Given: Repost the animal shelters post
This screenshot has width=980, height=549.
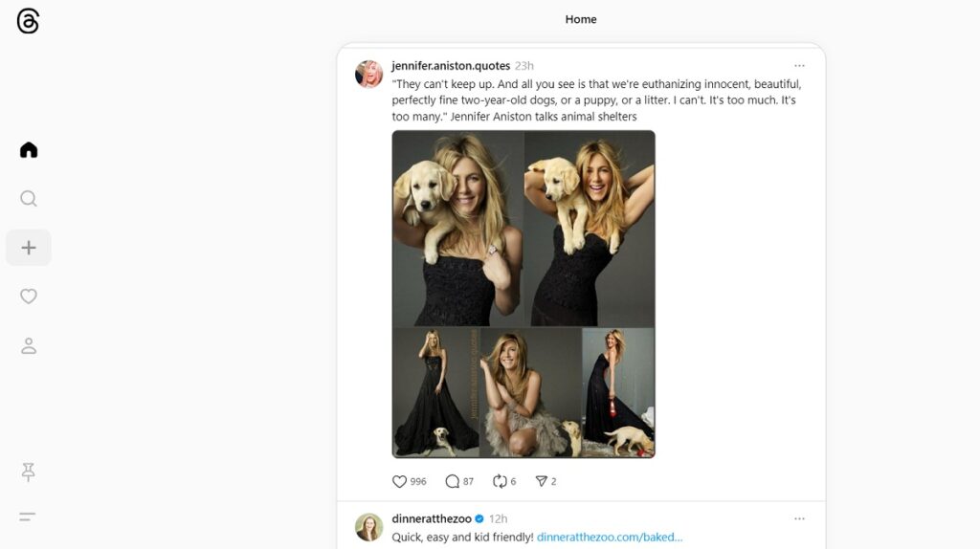Looking at the screenshot, I should [499, 481].
